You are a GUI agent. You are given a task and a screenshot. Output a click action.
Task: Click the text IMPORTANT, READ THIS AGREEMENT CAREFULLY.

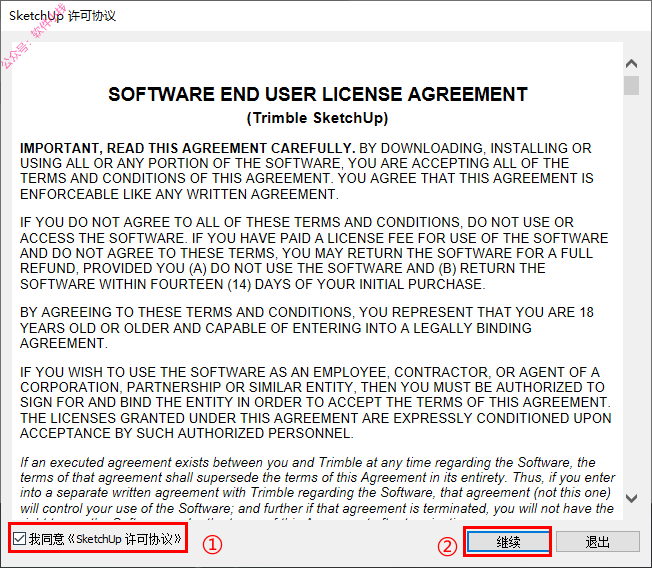[x=188, y=148]
